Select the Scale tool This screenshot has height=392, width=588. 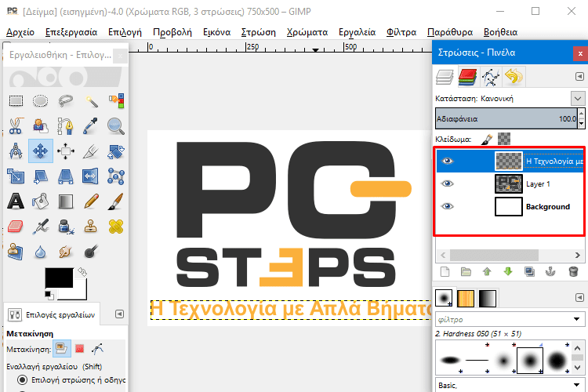click(16, 176)
